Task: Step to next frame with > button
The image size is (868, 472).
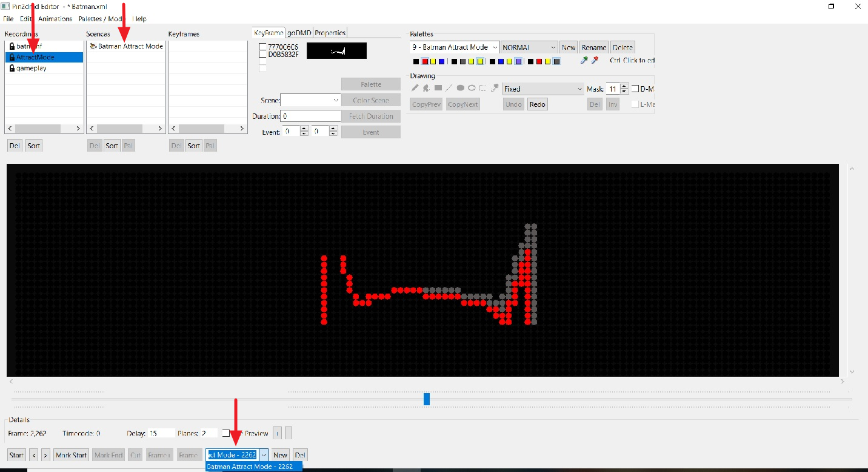Action: [45, 455]
